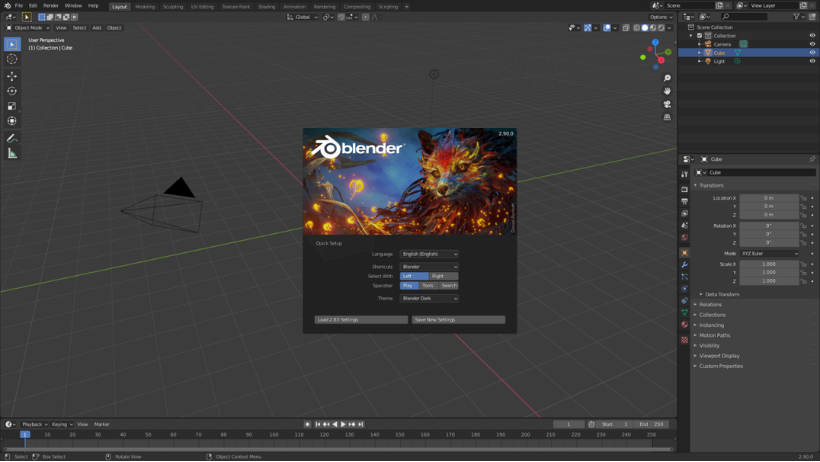
Task: Open View Layer properties tab icon
Action: pos(685,213)
